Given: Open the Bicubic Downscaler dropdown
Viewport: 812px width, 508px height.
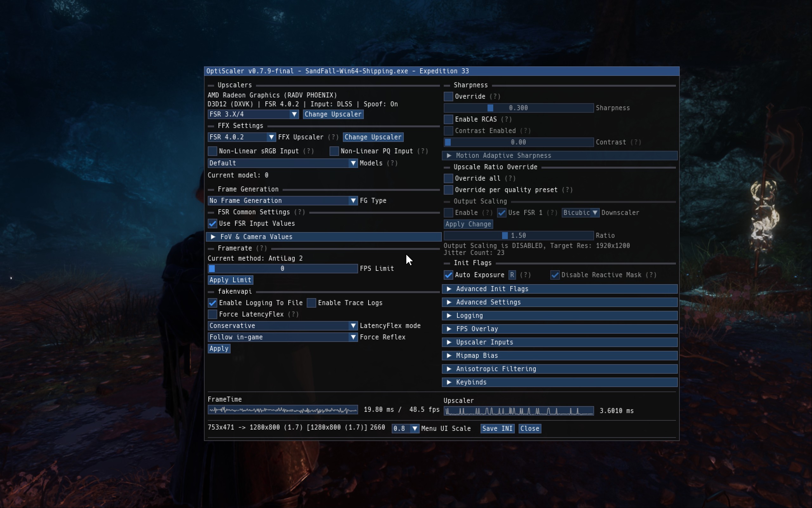Looking at the screenshot, I should coord(580,213).
